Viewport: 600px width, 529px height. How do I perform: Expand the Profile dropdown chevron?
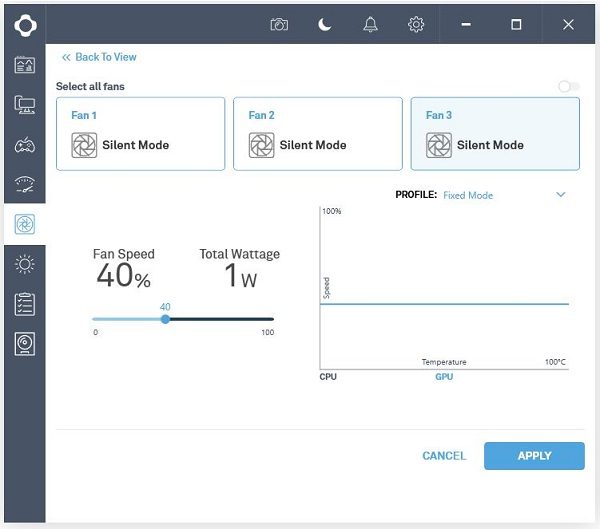(560, 195)
